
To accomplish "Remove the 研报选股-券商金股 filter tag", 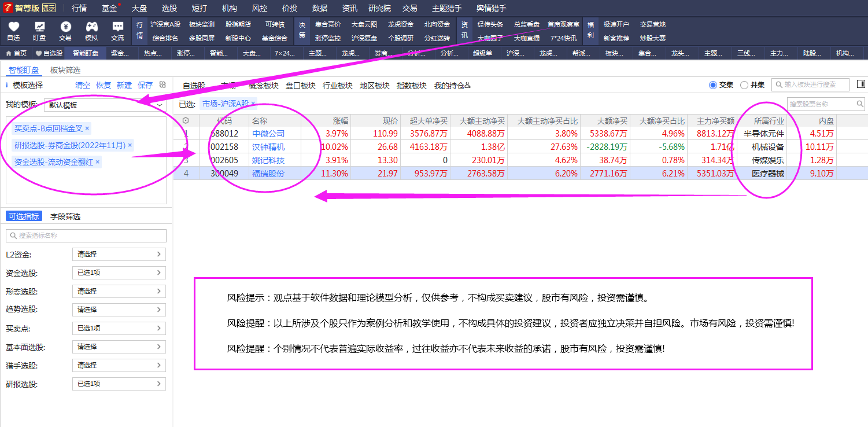I will 130,145.
